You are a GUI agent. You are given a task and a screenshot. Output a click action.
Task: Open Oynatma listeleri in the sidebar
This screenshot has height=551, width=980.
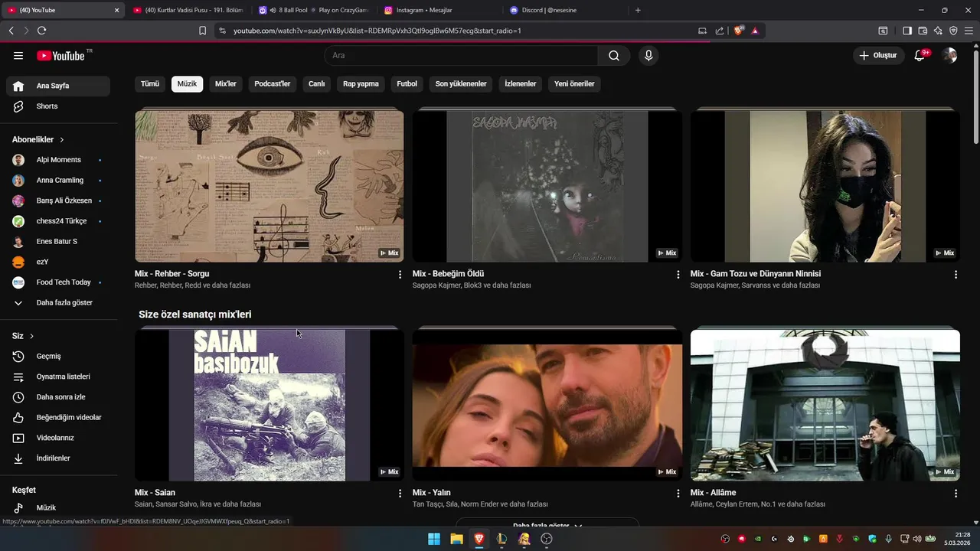(58, 377)
